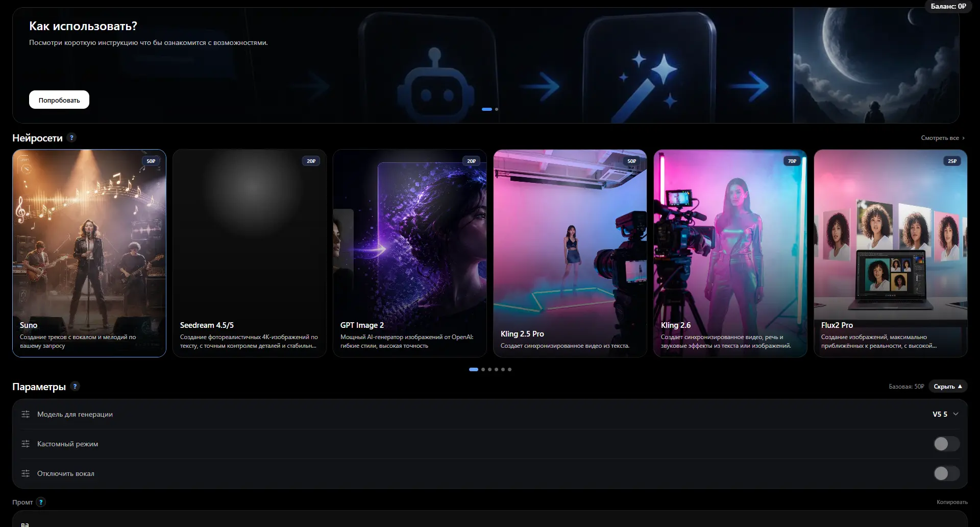Select the Kling 2.6 card
This screenshot has height=527, width=980.
coord(730,253)
